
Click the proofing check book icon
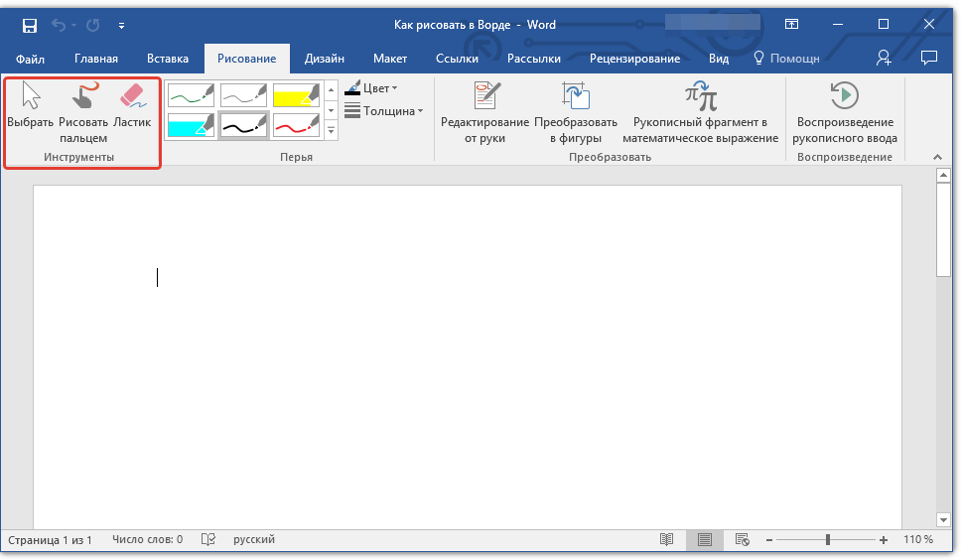pyautogui.click(x=208, y=540)
